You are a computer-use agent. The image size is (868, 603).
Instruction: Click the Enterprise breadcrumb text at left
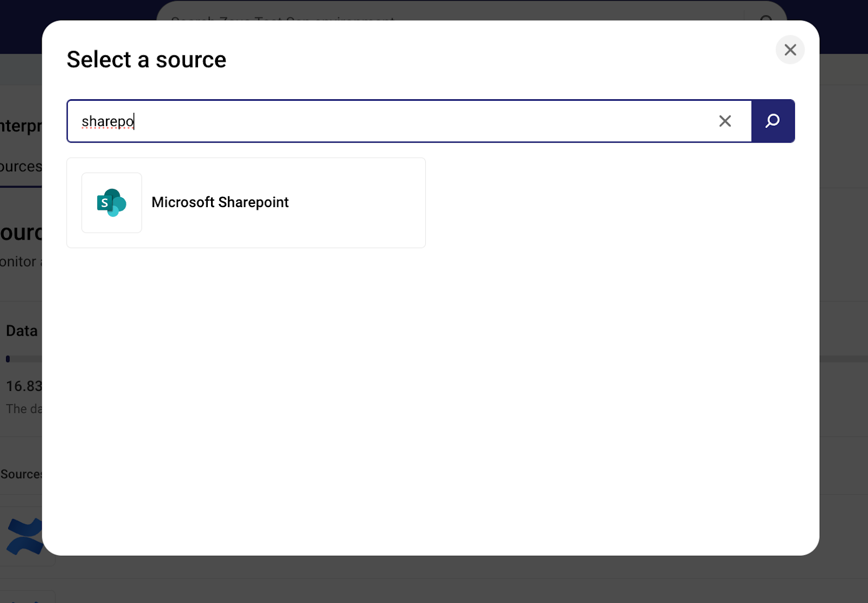point(21,126)
